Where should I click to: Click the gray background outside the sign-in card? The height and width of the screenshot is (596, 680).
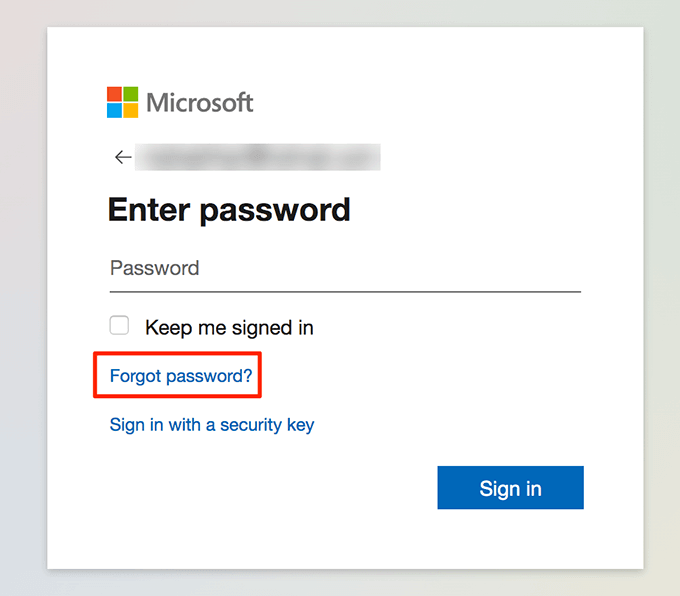[x=22, y=300]
